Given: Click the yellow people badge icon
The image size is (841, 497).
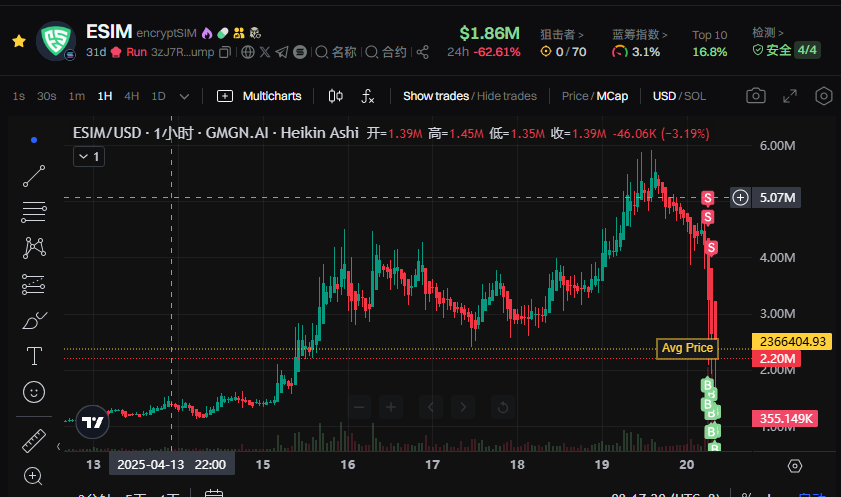Looking at the screenshot, I should [239, 33].
